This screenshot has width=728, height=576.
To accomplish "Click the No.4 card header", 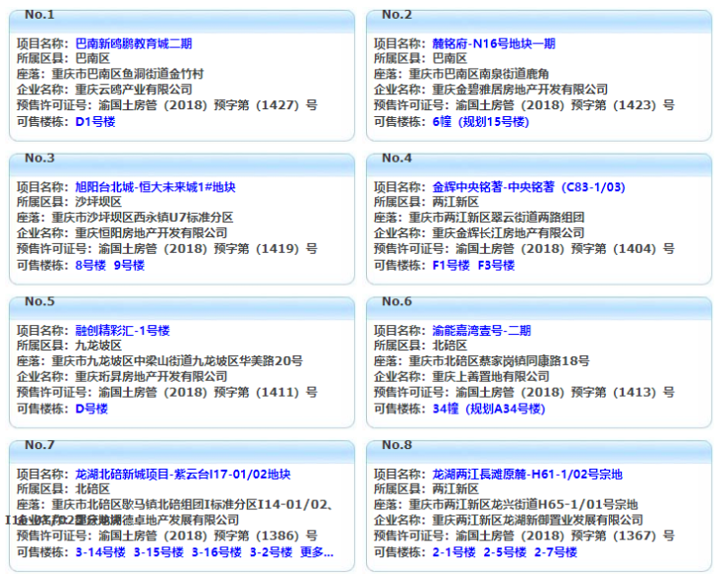I will coord(539,164).
